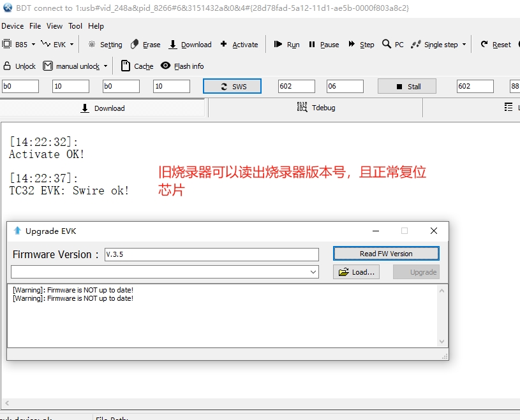Click the Unlock padlock icon
520x420 pixels.
(x=7, y=66)
